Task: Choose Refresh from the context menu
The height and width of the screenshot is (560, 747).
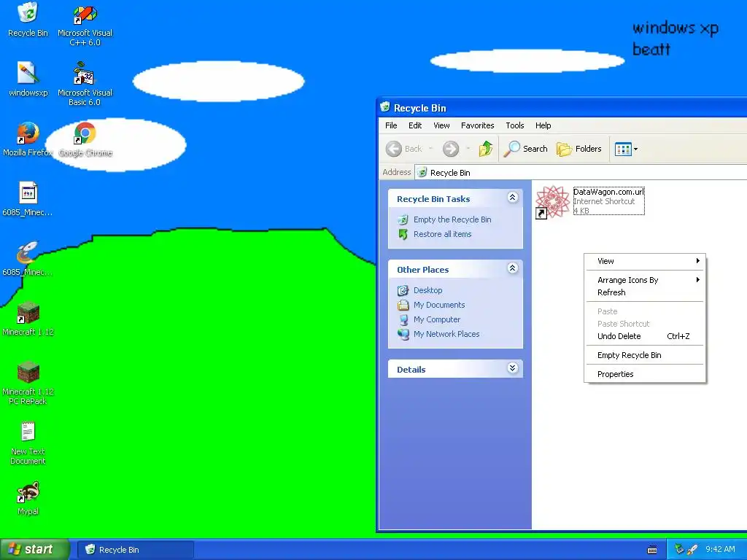Action: tap(645, 292)
